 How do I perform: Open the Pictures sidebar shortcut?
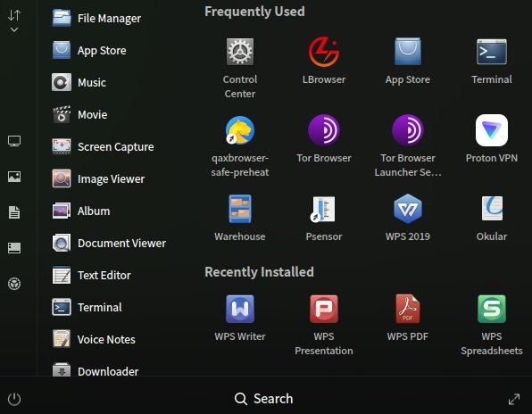[14, 177]
